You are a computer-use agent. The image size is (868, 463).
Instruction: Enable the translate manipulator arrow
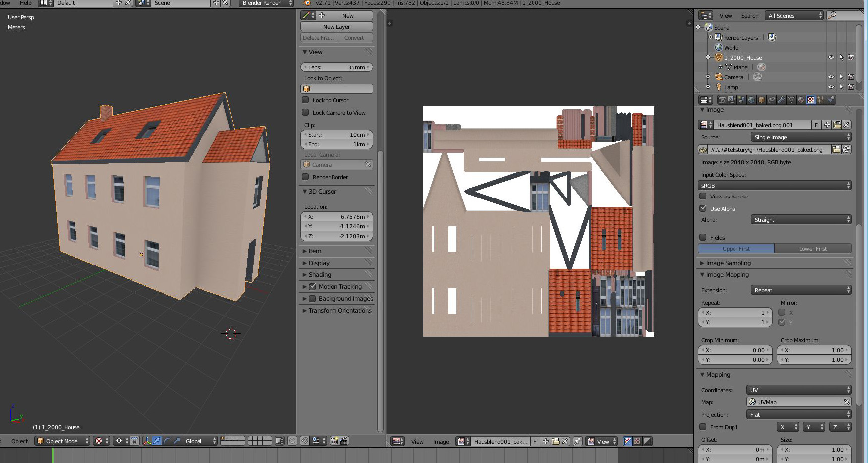(157, 441)
